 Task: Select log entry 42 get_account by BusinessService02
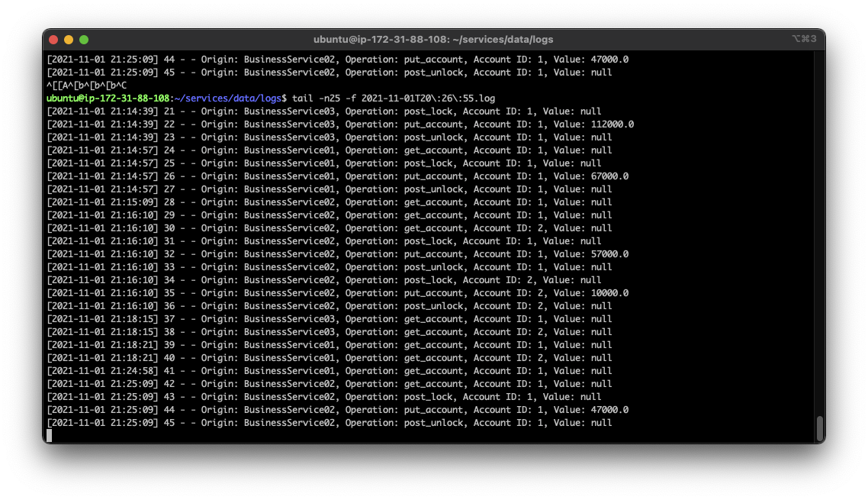click(330, 384)
